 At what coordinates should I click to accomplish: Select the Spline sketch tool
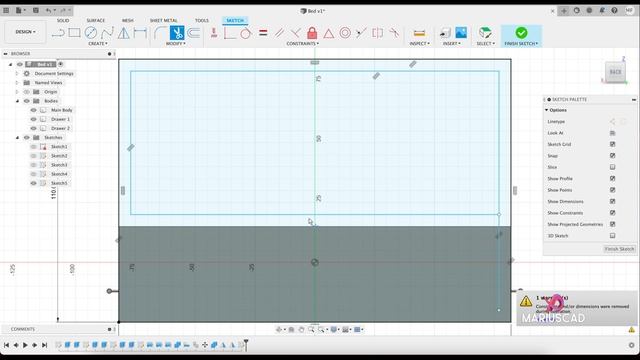[x=107, y=33]
